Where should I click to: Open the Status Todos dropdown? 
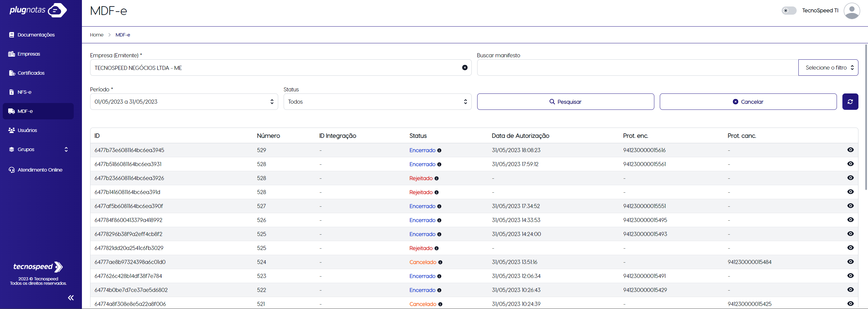(x=377, y=102)
